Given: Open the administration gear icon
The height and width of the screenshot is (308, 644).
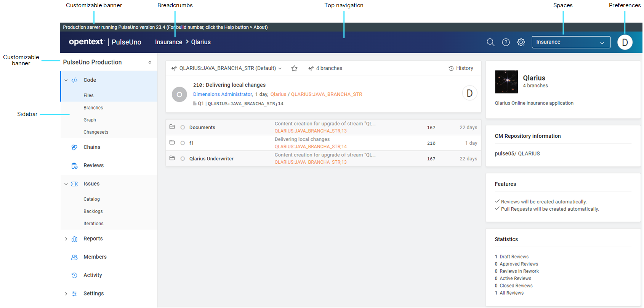Looking at the screenshot, I should point(521,42).
